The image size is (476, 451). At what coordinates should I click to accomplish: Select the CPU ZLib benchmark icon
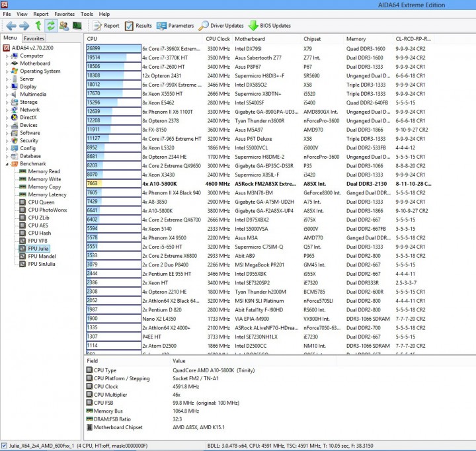pos(22,218)
